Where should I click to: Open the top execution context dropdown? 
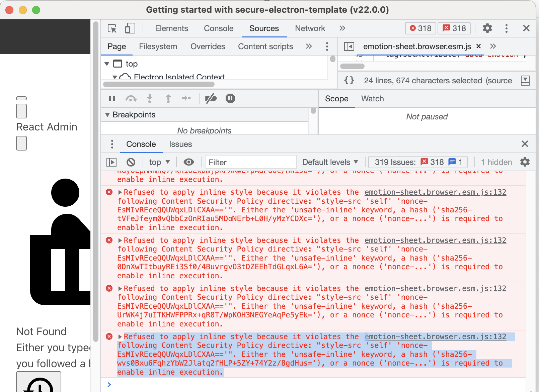pyautogui.click(x=159, y=162)
